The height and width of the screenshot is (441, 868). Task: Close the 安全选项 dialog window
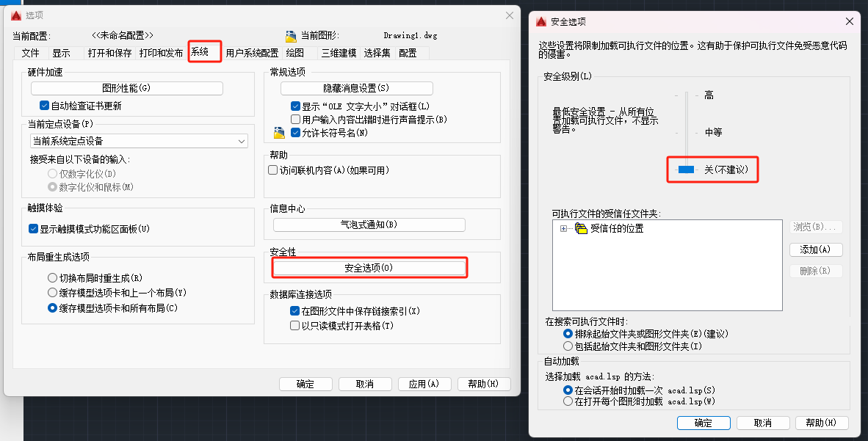[850, 22]
